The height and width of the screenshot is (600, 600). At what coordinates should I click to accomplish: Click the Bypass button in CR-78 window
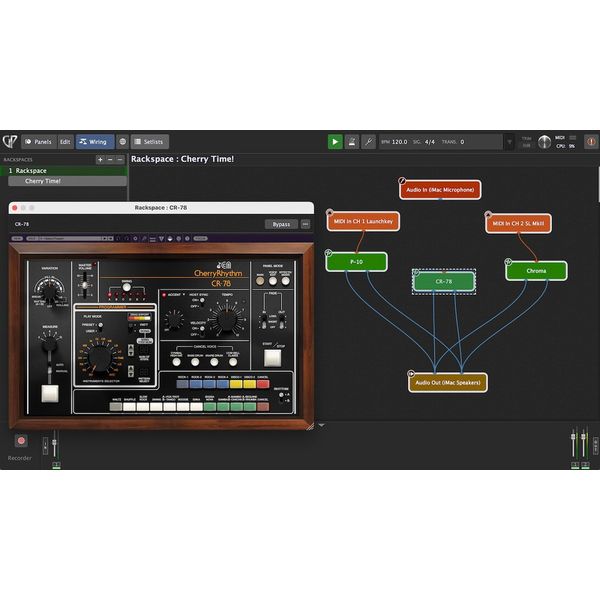pos(281,224)
